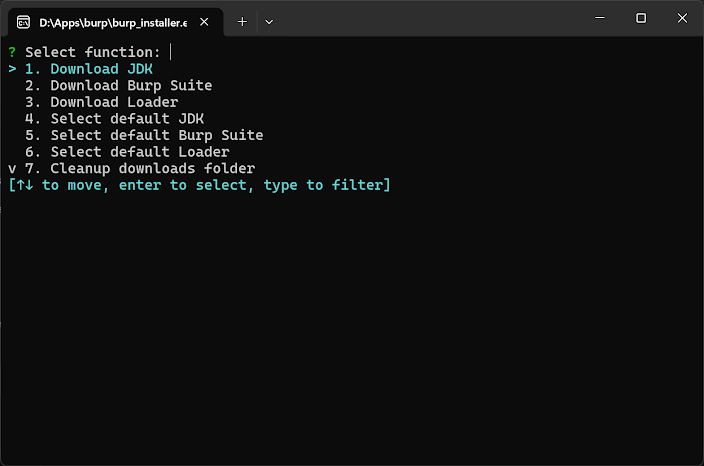
Task: Close the terminal window
Action: (x=682, y=18)
